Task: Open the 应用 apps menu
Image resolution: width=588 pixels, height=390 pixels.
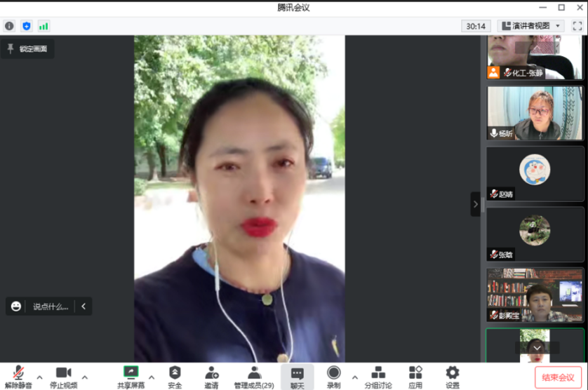Action: 415,377
